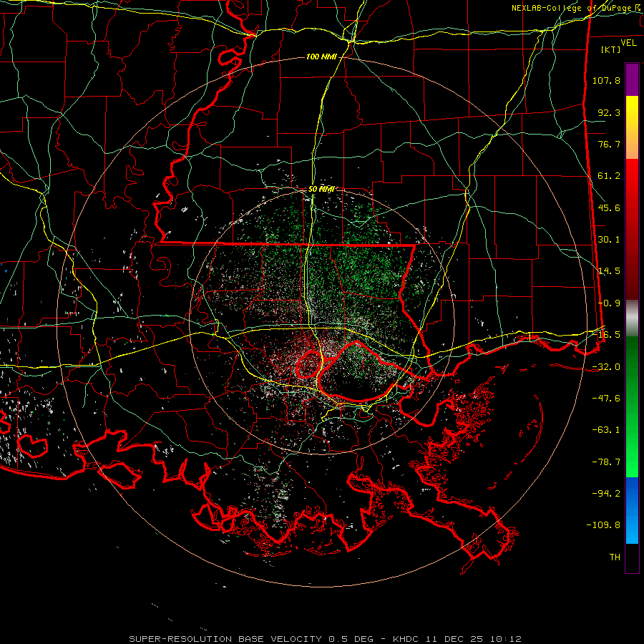Click the VEL legend title

[x=628, y=43]
